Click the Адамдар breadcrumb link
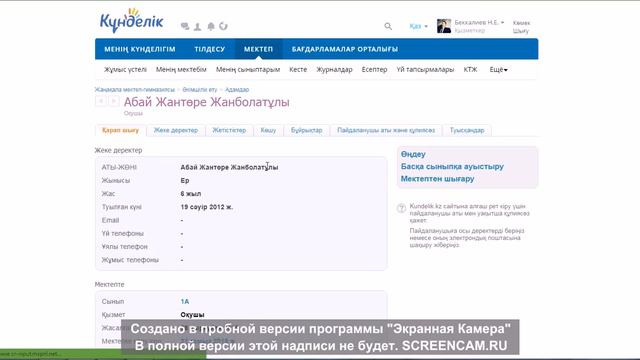The height and width of the screenshot is (360, 640). pyautogui.click(x=237, y=89)
